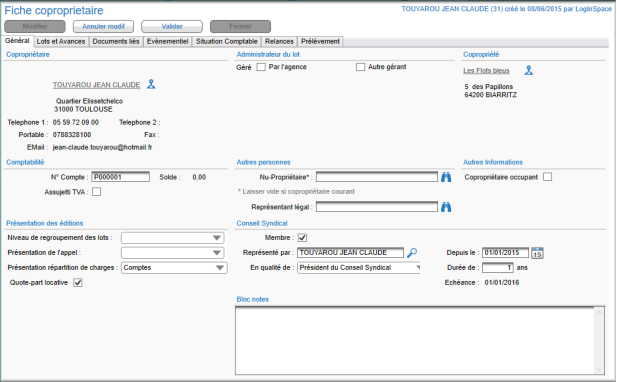This screenshot has height=382, width=617.
Task: Click Nu-Propriétaire input field
Action: (377, 177)
